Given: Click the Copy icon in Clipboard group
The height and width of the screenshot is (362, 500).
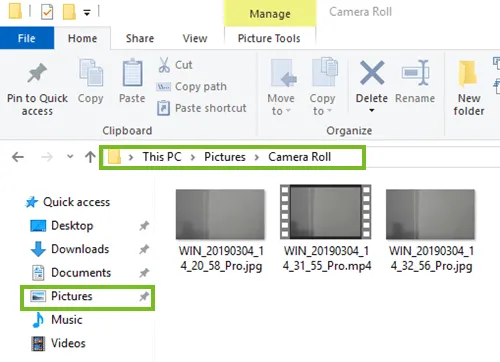Looking at the screenshot, I should [x=91, y=72].
